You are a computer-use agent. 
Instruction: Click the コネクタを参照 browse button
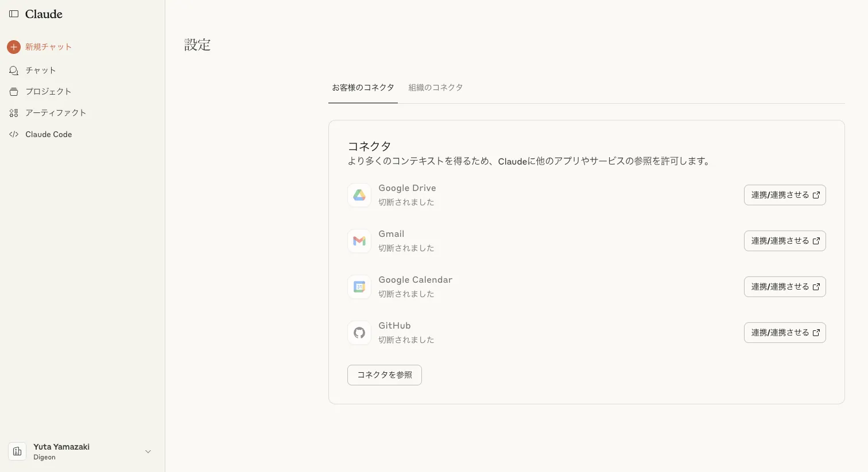[x=385, y=375]
